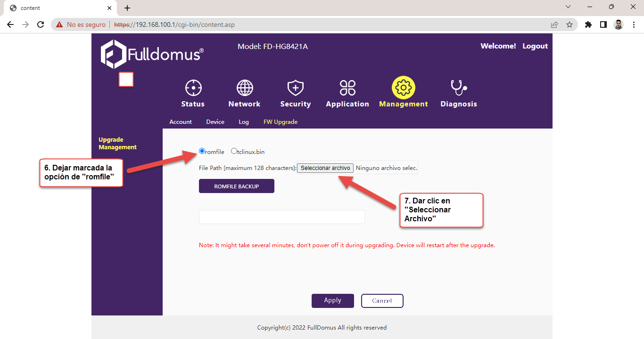Select the romfile radio option

pyautogui.click(x=202, y=151)
